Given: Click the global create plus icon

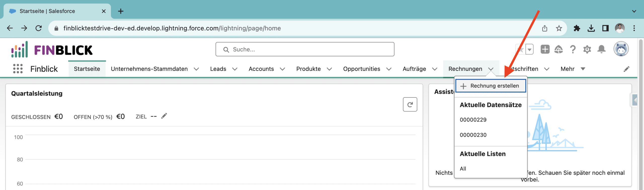Looking at the screenshot, I should tap(545, 49).
